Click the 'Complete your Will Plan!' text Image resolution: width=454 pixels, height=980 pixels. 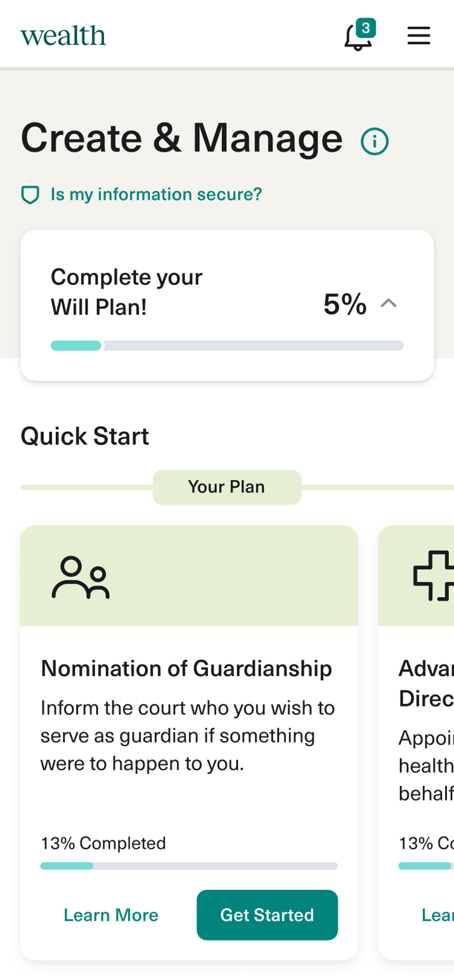(126, 292)
